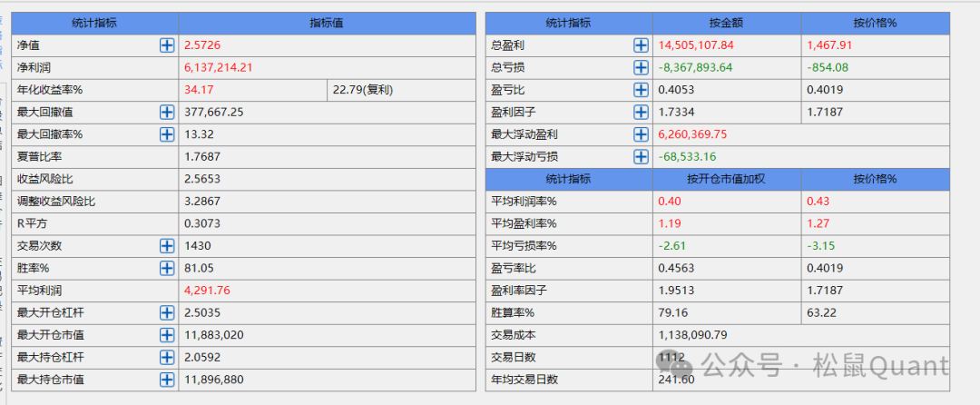Select the 交易次数 value 1430
The height and width of the screenshot is (405, 980).
click(198, 245)
